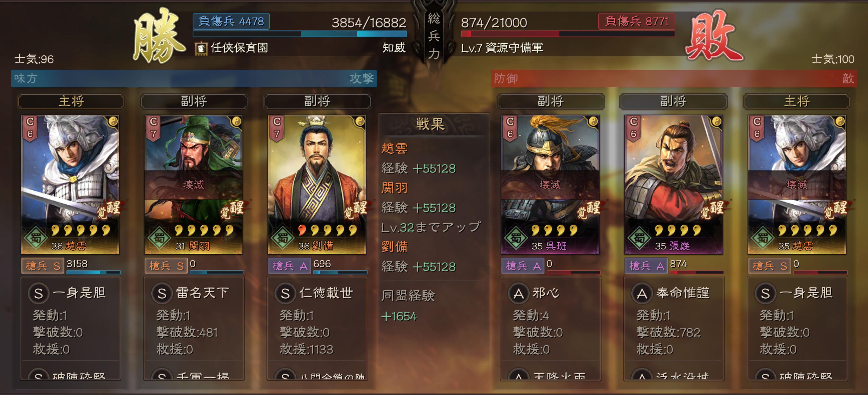
Task: Select the 槍兵 S troop label under the ally 趙雲
Action: (42, 266)
